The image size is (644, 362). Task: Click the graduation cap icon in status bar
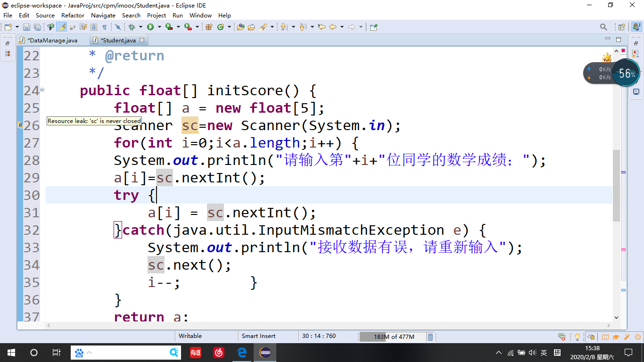[x=616, y=337]
